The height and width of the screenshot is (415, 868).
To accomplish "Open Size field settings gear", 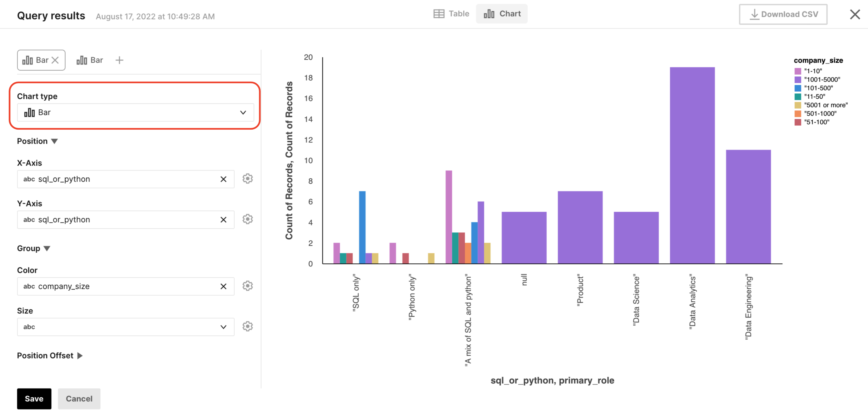I will tap(248, 326).
